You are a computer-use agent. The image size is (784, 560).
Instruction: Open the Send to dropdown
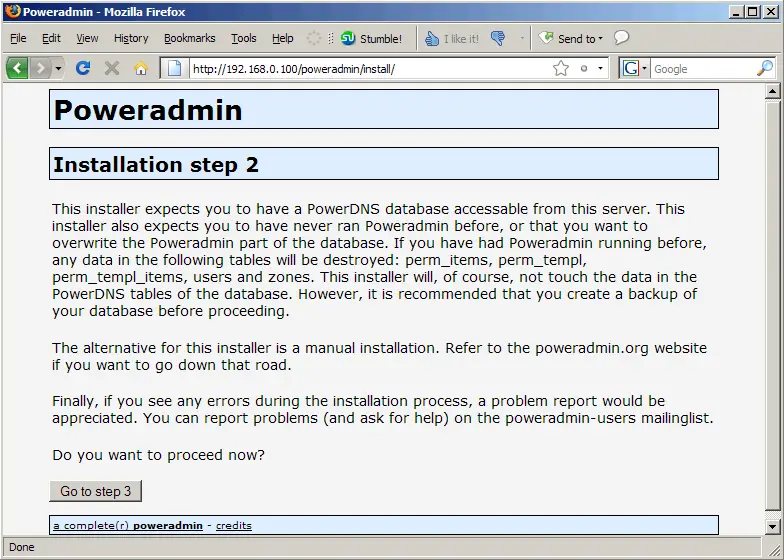coord(570,38)
